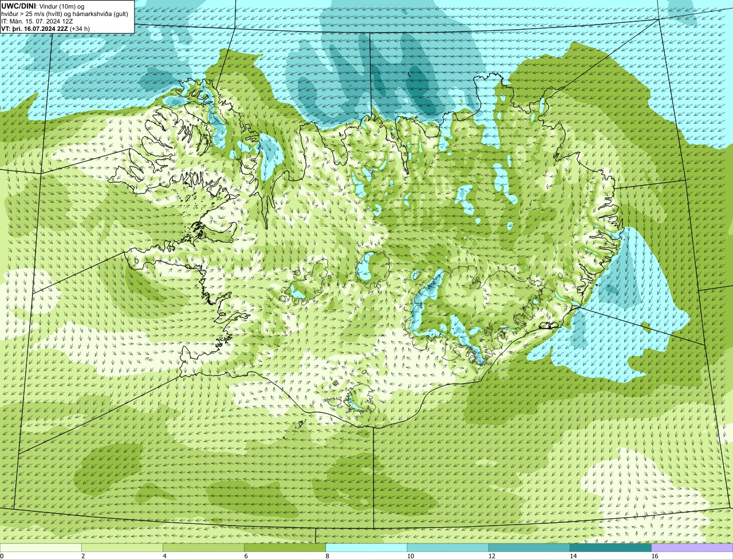Click the 10–12 m/s teal legend swatch
The width and height of the screenshot is (733, 560).
click(x=448, y=547)
